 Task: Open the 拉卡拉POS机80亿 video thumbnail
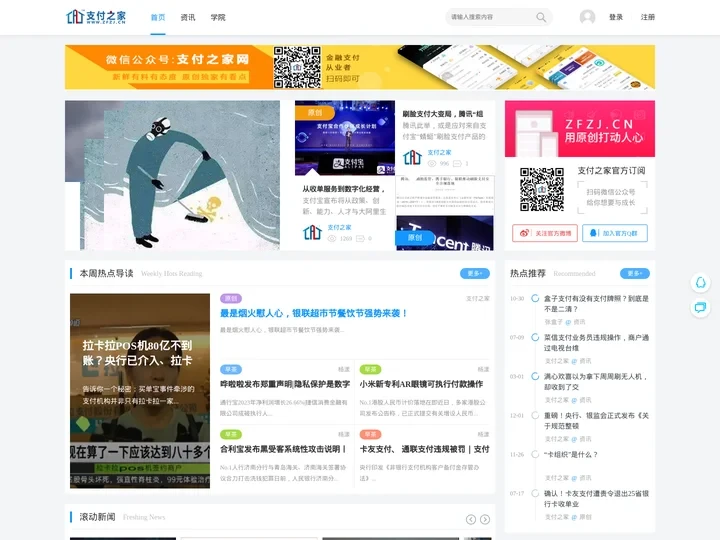[x=140, y=391]
